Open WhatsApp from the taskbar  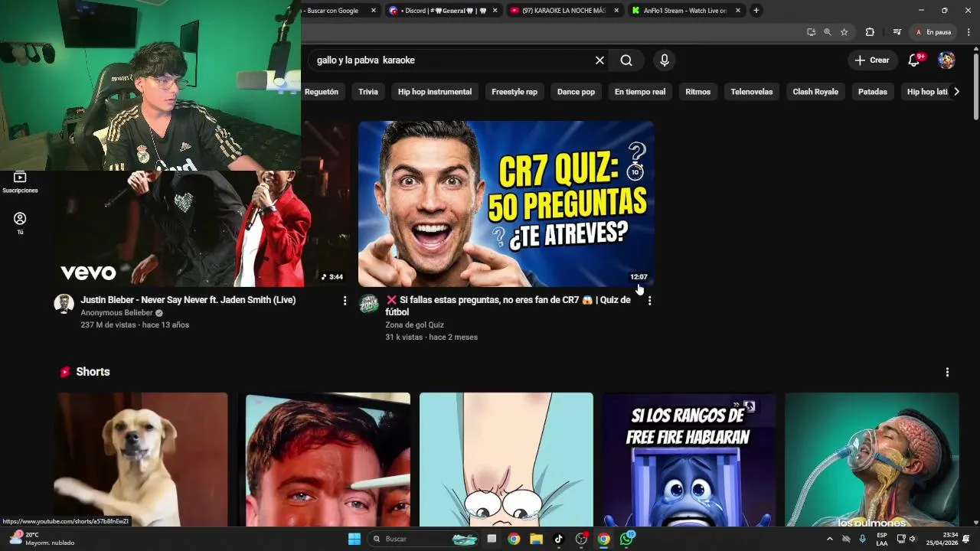[x=627, y=539]
